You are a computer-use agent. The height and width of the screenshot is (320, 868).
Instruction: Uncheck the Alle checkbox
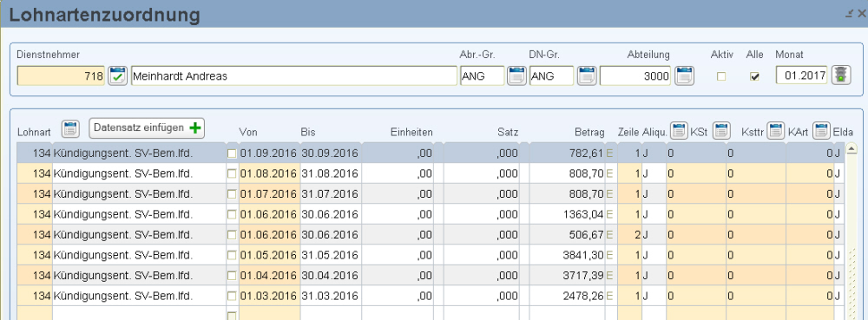click(x=754, y=77)
